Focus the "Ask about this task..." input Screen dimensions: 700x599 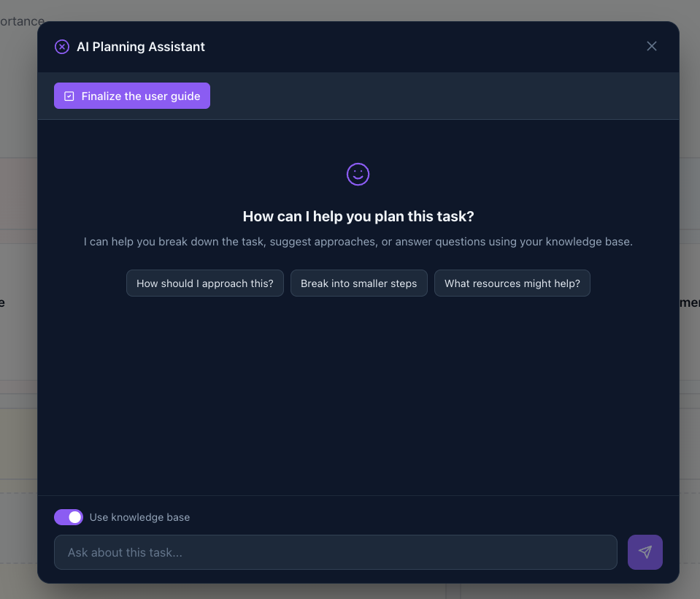click(x=335, y=552)
